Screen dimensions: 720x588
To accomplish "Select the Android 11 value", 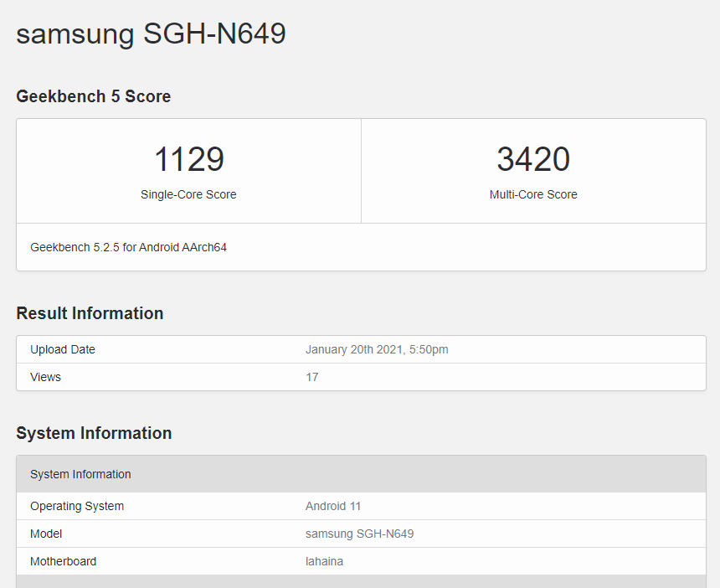I will pos(333,506).
